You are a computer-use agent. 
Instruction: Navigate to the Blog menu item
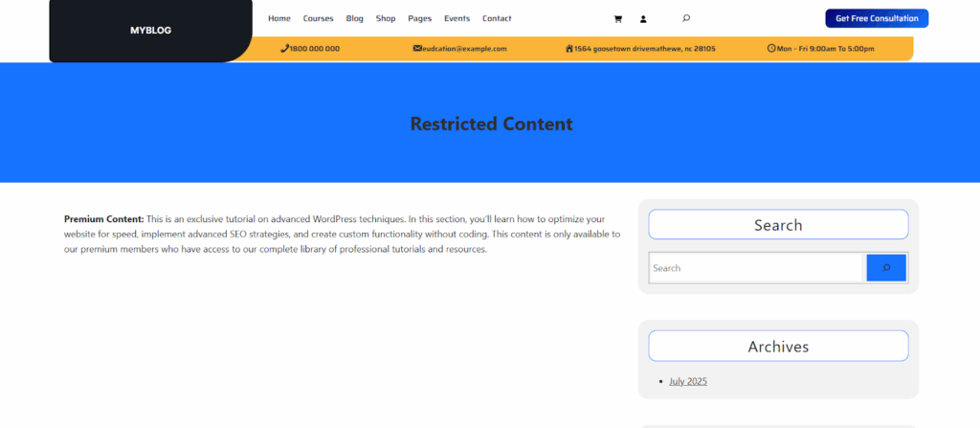(x=355, y=18)
